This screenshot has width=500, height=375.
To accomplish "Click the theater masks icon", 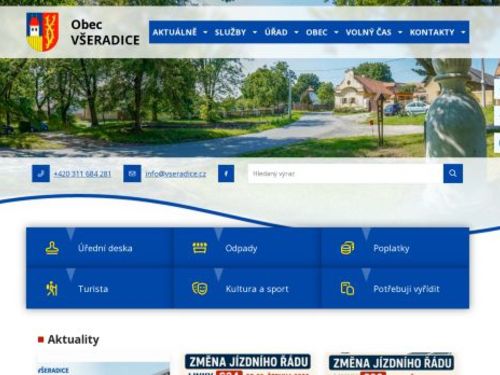I will coord(200,289).
